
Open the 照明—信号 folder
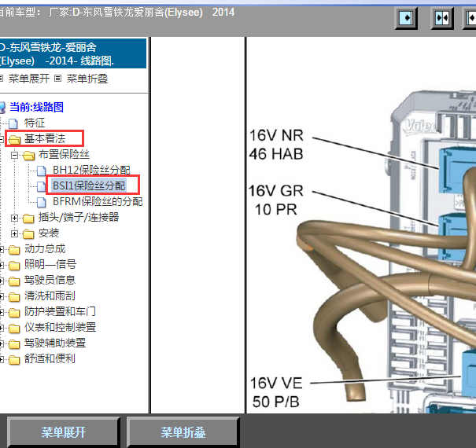[x=50, y=265]
